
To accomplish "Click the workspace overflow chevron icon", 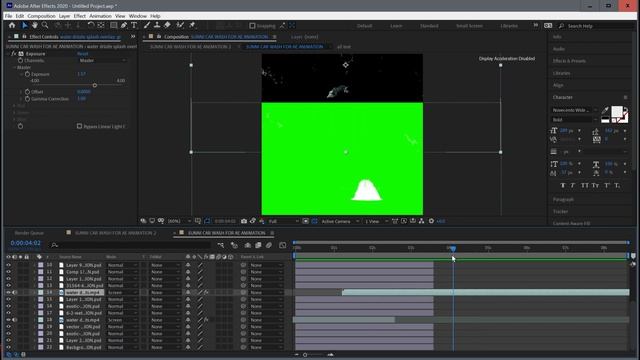I will [536, 25].
